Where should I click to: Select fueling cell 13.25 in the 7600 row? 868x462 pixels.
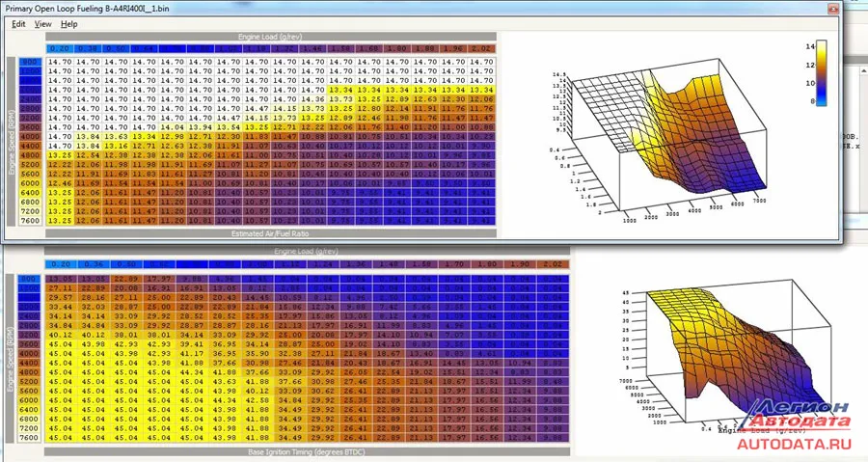[59, 220]
